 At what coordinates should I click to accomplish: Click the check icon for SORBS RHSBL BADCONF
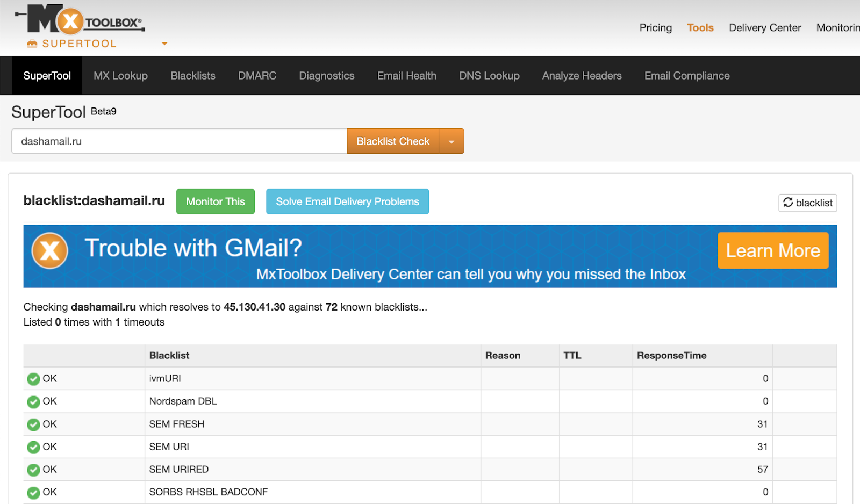33,492
